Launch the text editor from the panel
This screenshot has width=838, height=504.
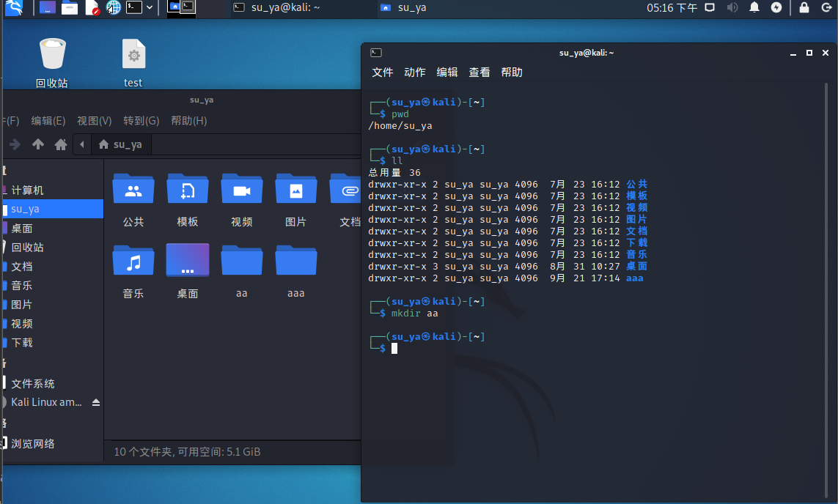coord(92,7)
